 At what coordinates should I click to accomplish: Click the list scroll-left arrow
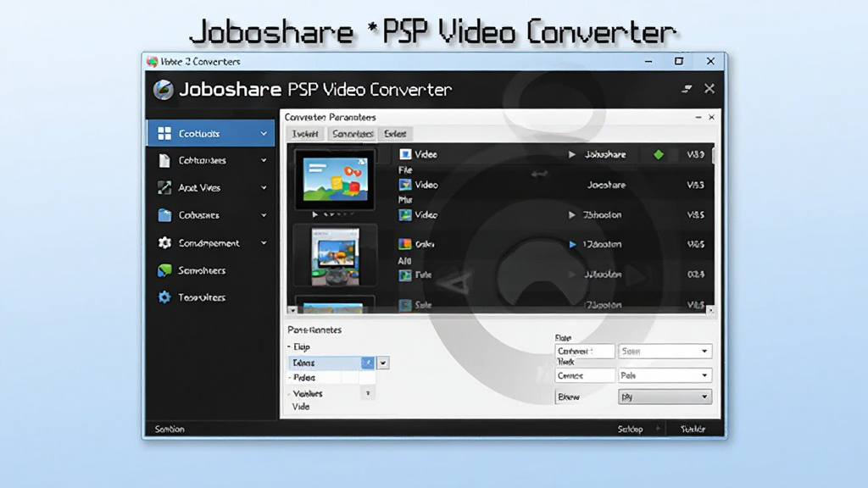pos(292,310)
